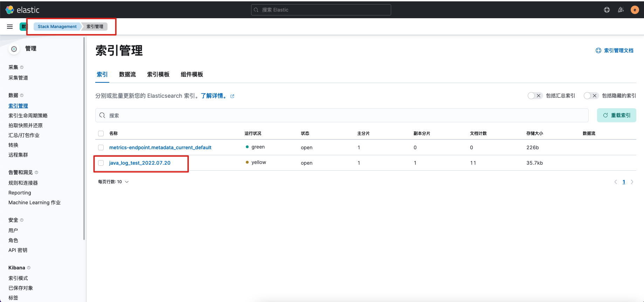
Task: Sort by the 数据流 column header
Action: pyautogui.click(x=589, y=133)
